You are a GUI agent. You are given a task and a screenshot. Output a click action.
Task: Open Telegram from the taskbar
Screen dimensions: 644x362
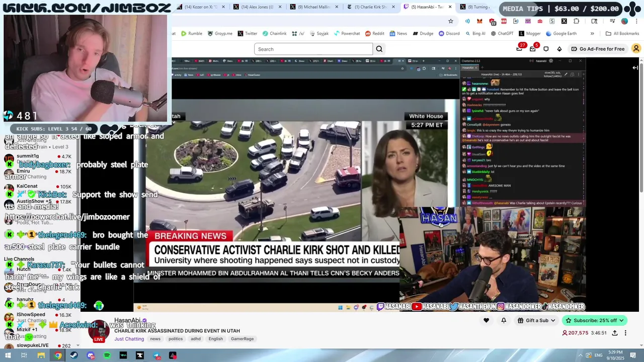coord(156,355)
